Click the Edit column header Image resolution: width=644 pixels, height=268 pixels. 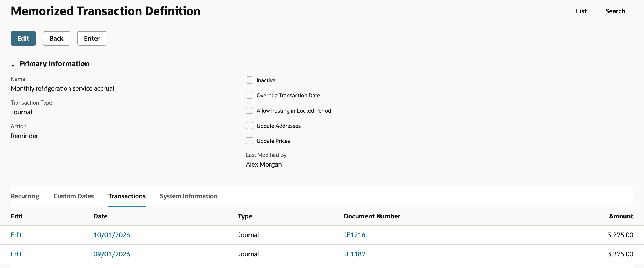17,216
